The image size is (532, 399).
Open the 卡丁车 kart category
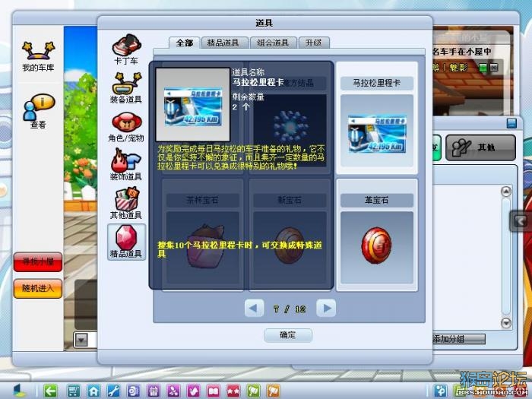126,49
